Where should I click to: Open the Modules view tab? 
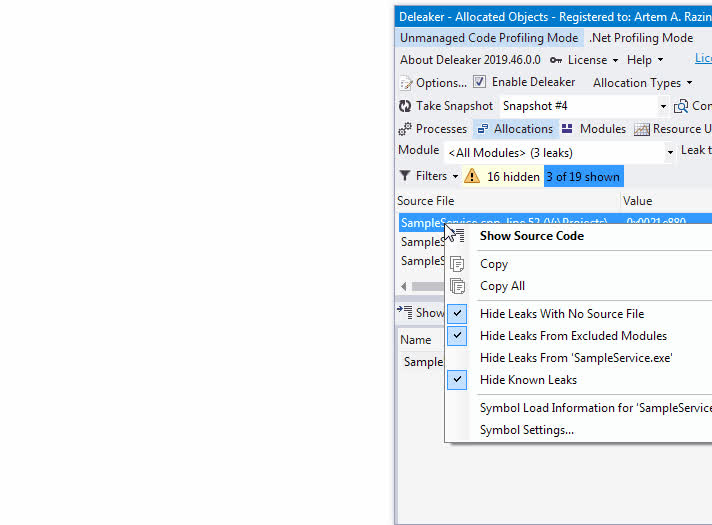(593, 129)
